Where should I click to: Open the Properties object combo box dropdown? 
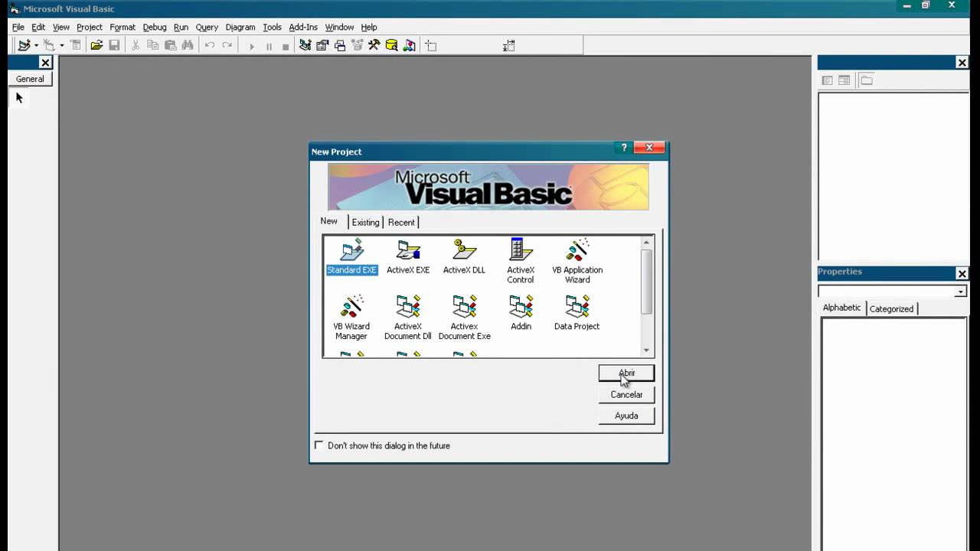coord(960,292)
